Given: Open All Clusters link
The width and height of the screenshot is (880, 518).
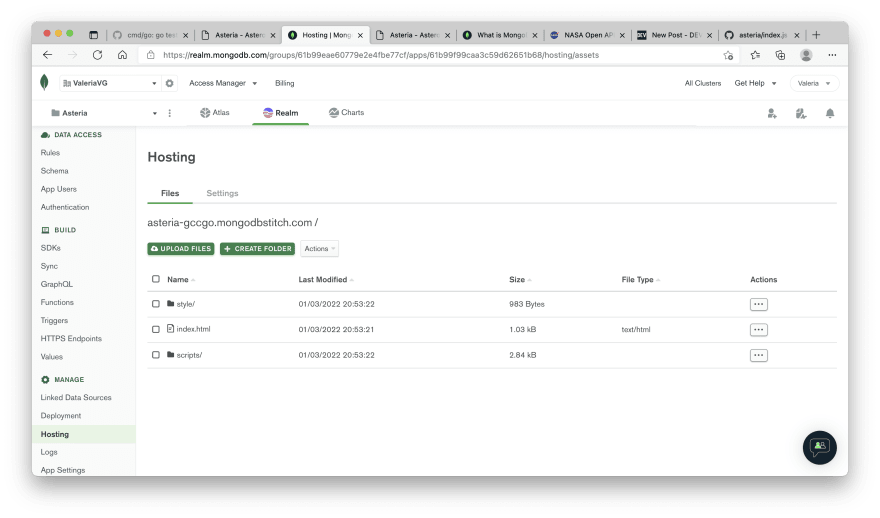Looking at the screenshot, I should point(703,83).
